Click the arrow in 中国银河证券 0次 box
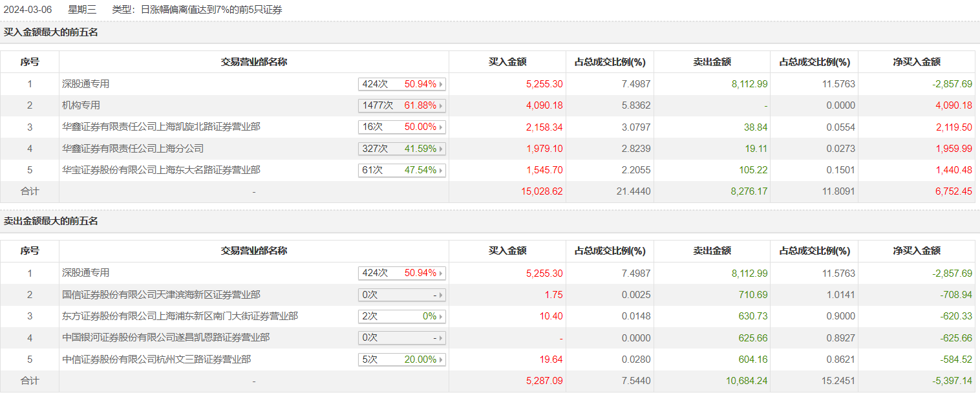Screen dimensions: 980x397 (442, 338)
